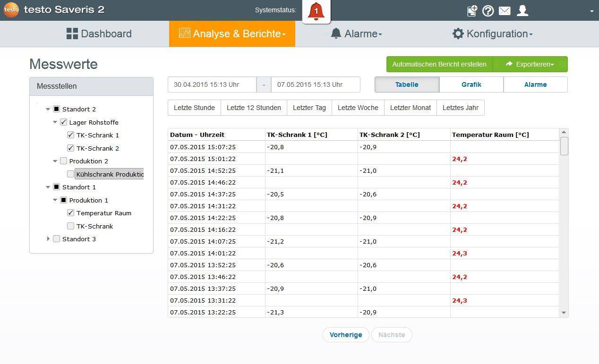Expand the Standort 3 tree node

(48, 239)
